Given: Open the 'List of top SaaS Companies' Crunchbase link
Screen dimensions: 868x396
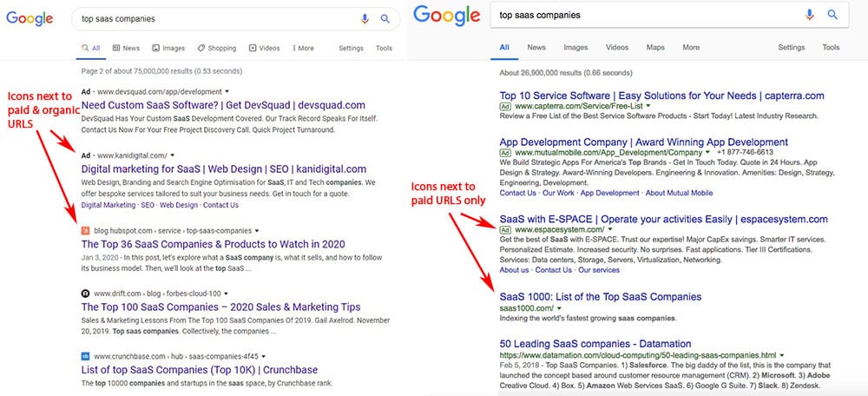Looking at the screenshot, I should pos(200,370).
